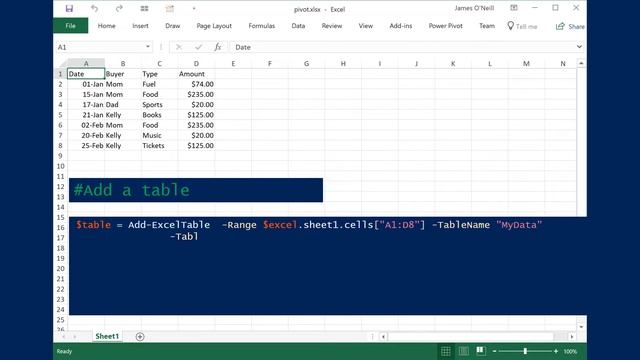
Task: Select the 25-Feb date cell
Action: [86, 145]
